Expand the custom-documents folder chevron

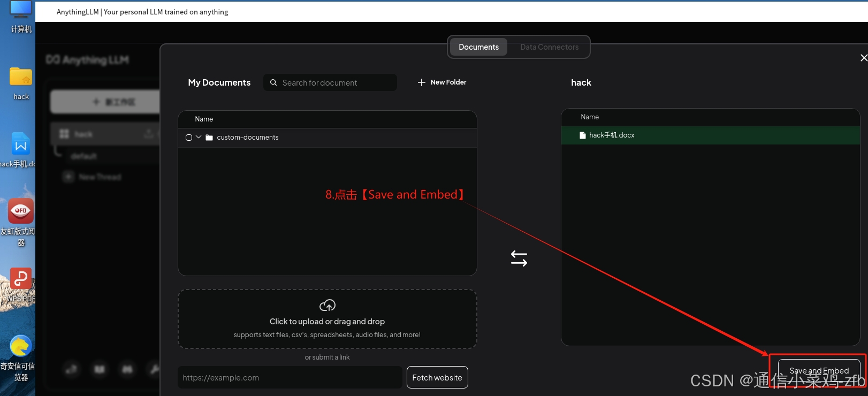pyautogui.click(x=199, y=137)
